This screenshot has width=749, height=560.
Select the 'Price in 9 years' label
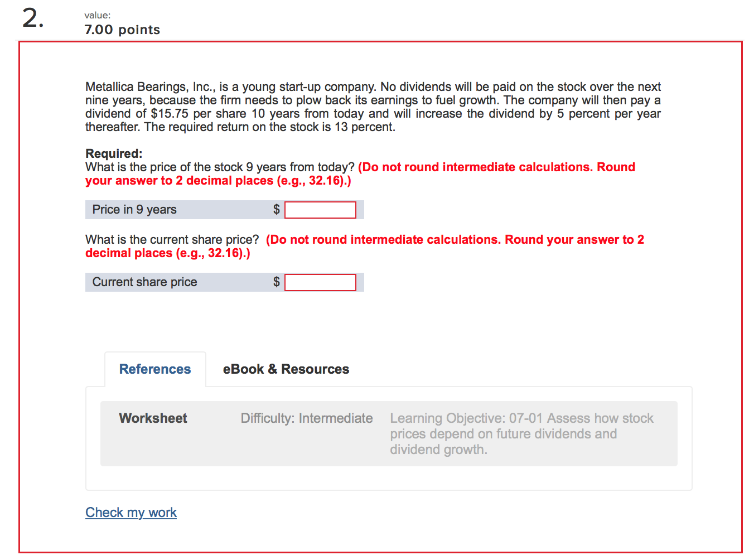click(134, 210)
